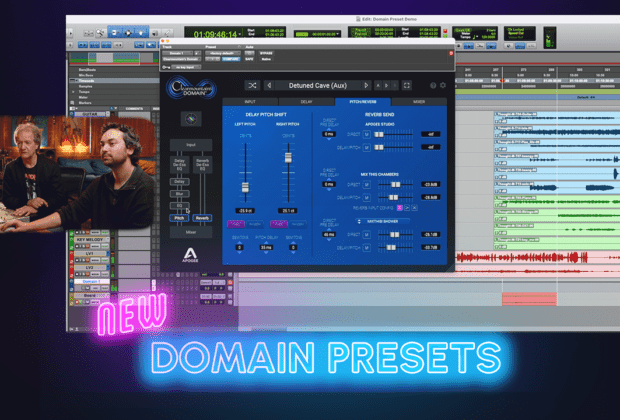Go to the previous preset arrow
This screenshot has width=620, height=420.
(x=269, y=85)
